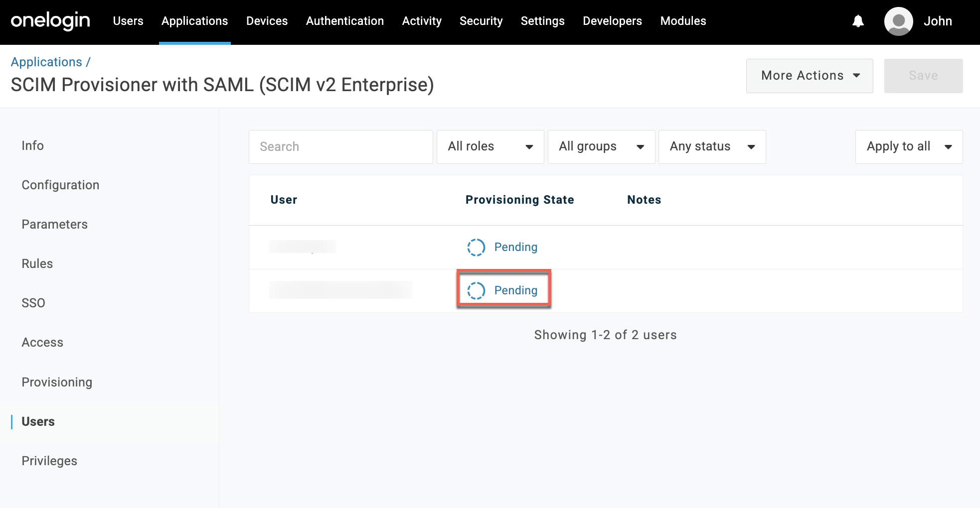Image resolution: width=980 pixels, height=508 pixels.
Task: Expand the All roles filter dropdown
Action: point(490,146)
